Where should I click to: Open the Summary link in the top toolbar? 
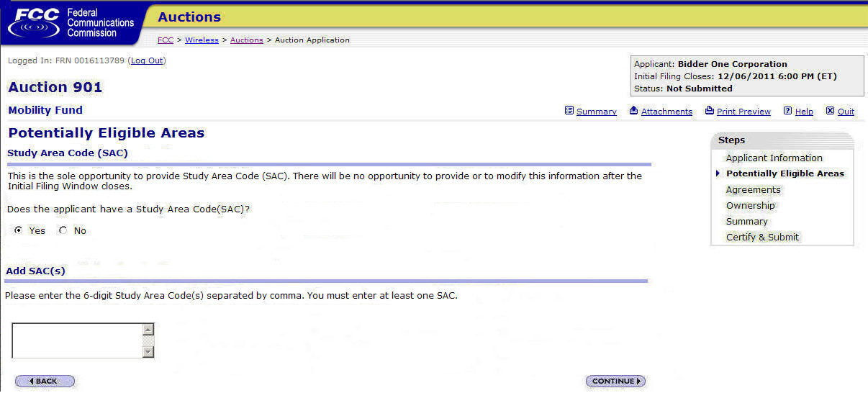pyautogui.click(x=597, y=112)
